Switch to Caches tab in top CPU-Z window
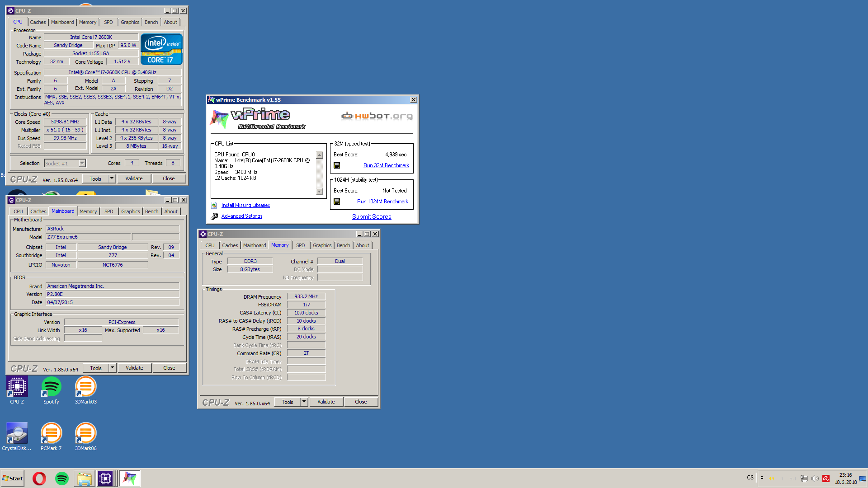The image size is (868, 488). [38, 22]
